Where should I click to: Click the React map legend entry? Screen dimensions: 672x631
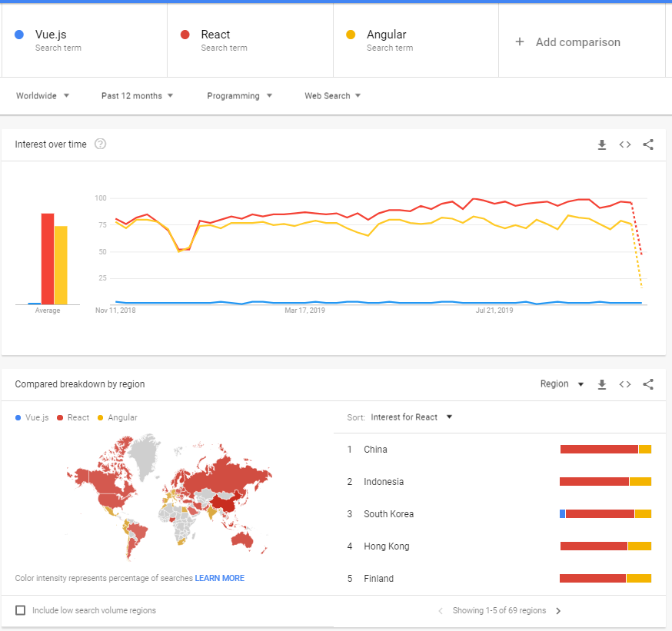73,417
